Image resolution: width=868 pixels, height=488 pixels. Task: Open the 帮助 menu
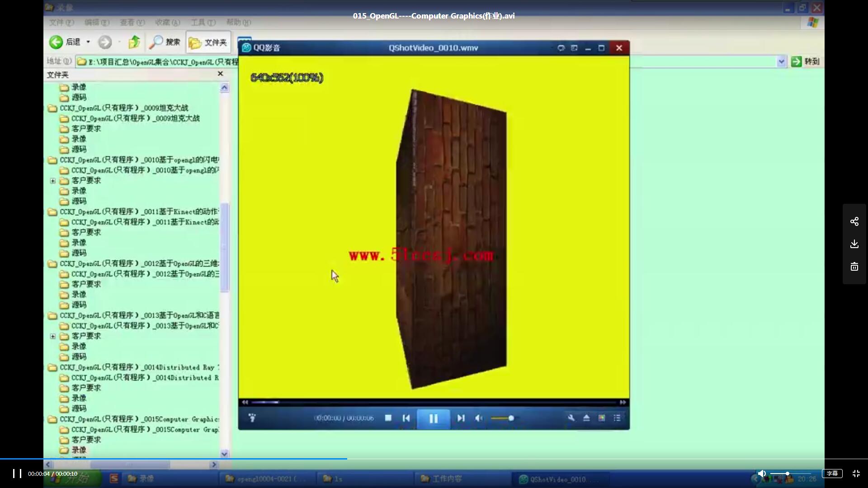click(238, 22)
